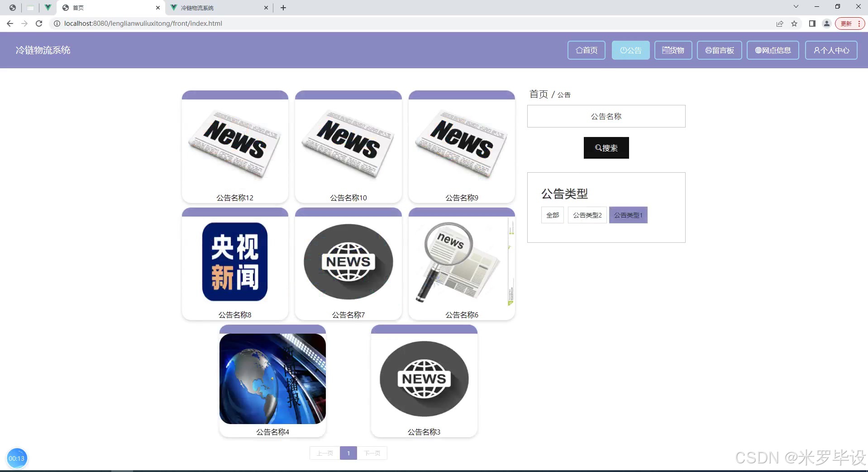Close the 首页 browser tab

(158, 8)
